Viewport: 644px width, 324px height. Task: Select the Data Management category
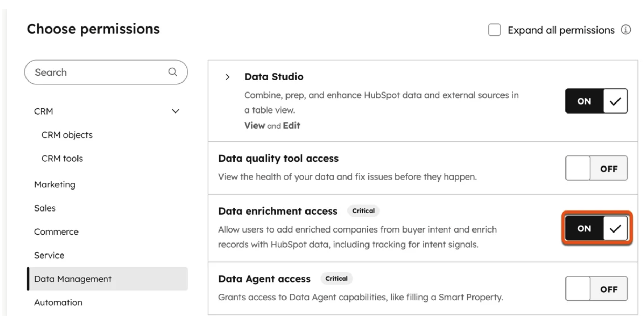pyautogui.click(x=73, y=279)
